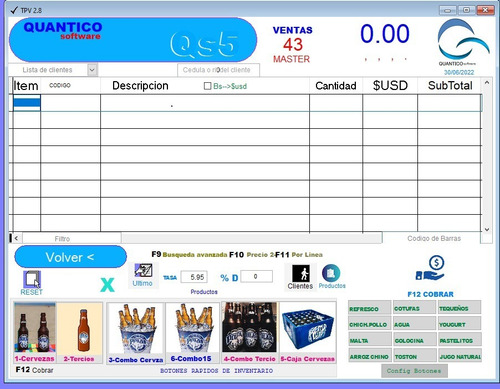The width and height of the screenshot is (500, 389).
Task: Minimize the TPV 2.8 window
Action: pos(447,10)
